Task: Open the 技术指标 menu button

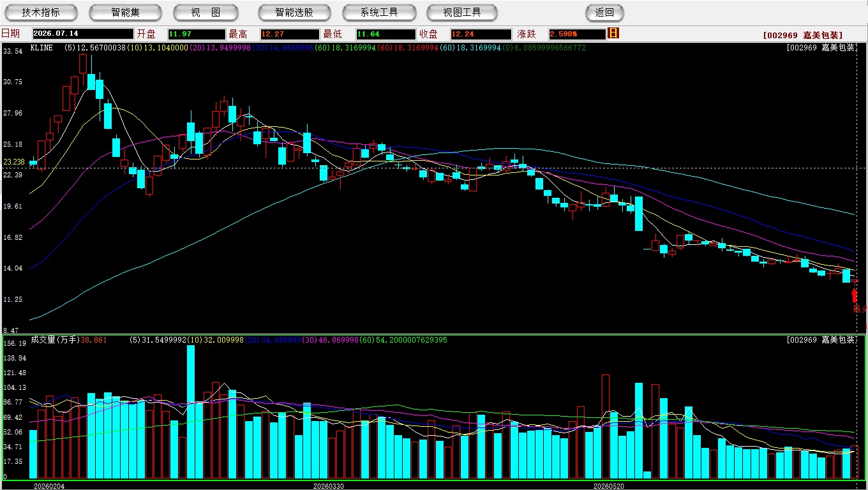Action: click(41, 12)
